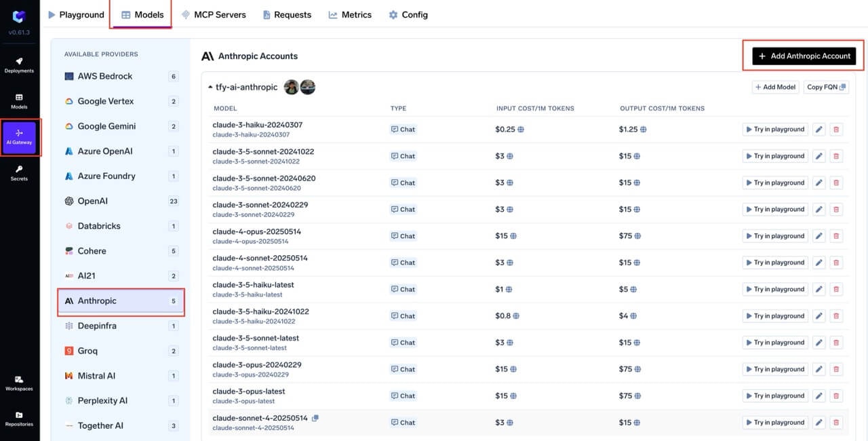Screen dimensions: 868x441
Task: Select the Cohere provider
Action: point(121,251)
